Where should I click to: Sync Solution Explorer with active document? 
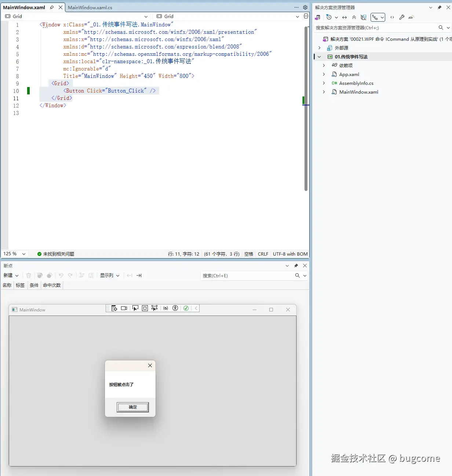[344, 17]
